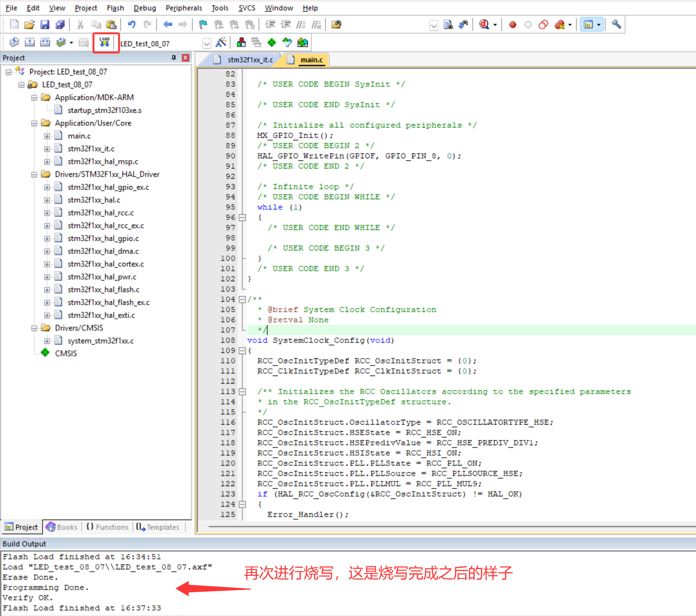Collapse the Project: LED_test_08_07 root node

click(x=9, y=72)
